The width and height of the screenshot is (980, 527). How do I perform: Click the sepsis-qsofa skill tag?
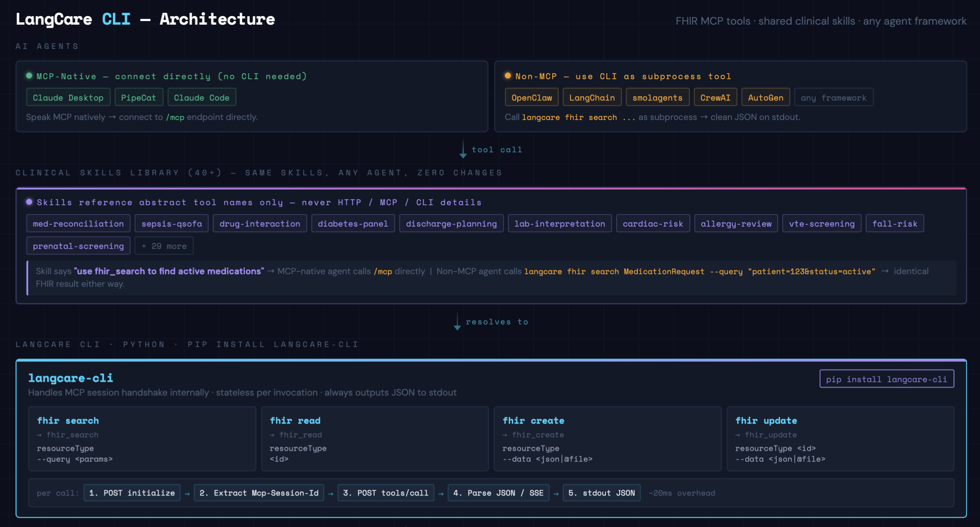pos(172,223)
